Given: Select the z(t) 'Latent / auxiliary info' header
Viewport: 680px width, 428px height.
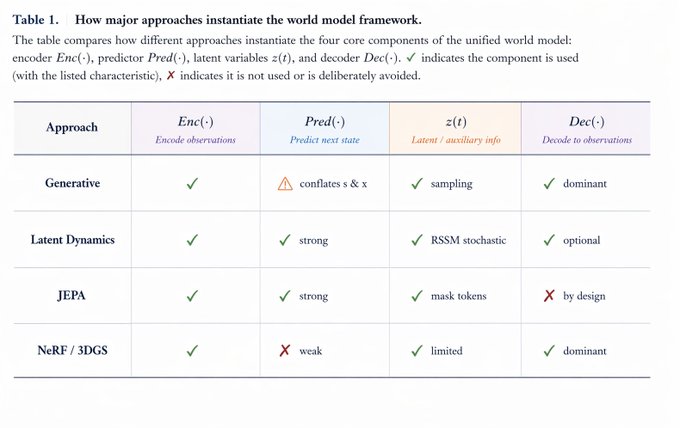Looking at the screenshot, I should pyautogui.click(x=456, y=129).
